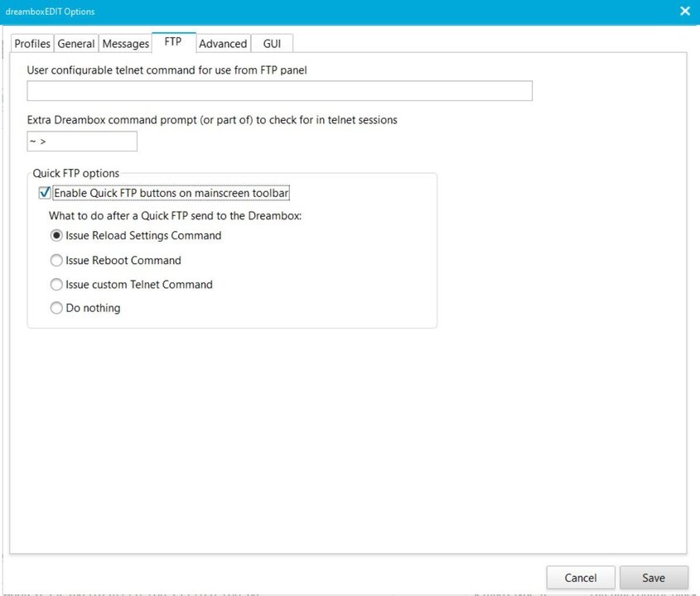Click the 'What to do after a Quick FTP' label

click(x=176, y=215)
